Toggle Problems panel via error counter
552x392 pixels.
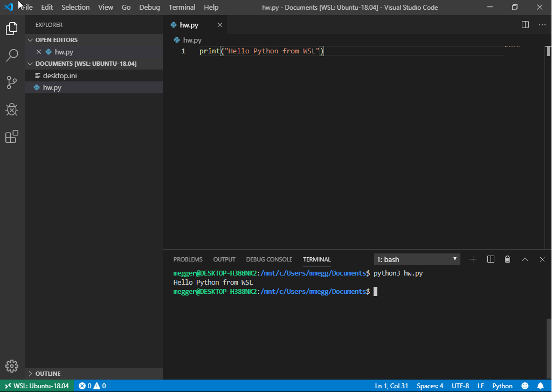point(92,386)
